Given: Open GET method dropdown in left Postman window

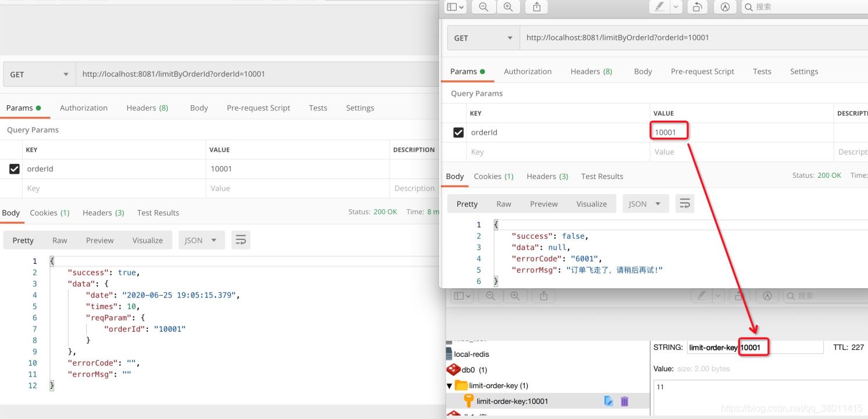Looking at the screenshot, I should pos(39,74).
